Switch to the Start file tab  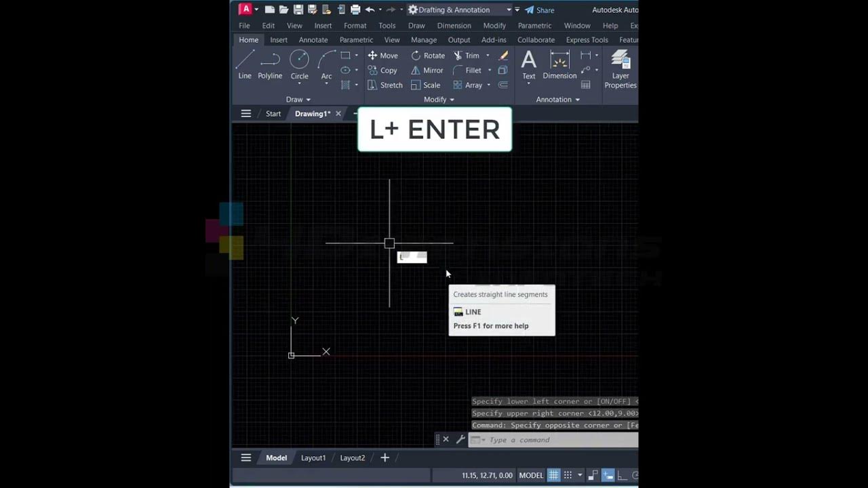pos(273,113)
